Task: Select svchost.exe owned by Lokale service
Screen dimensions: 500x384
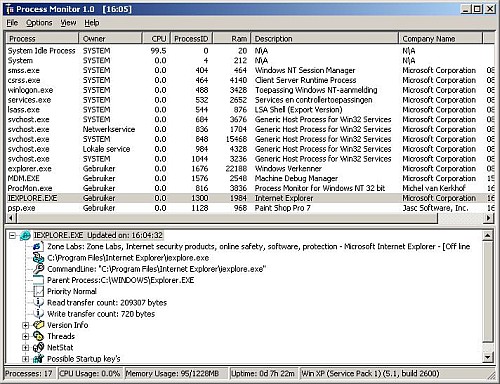Action: (x=250, y=149)
